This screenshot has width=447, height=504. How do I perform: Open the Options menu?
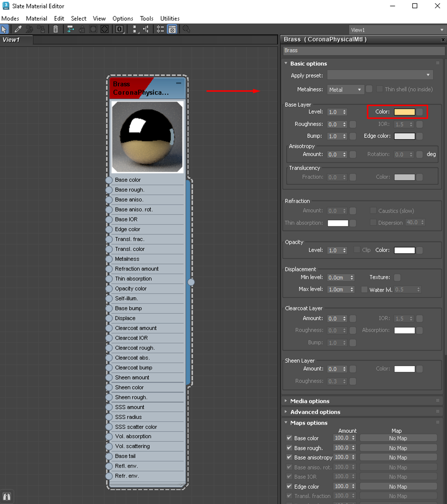point(123,19)
